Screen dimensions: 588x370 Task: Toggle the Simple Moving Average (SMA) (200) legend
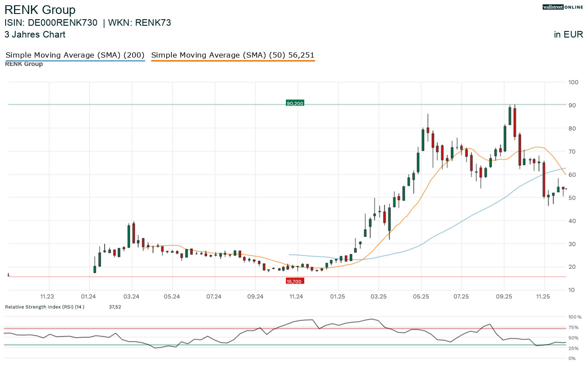tap(75, 55)
